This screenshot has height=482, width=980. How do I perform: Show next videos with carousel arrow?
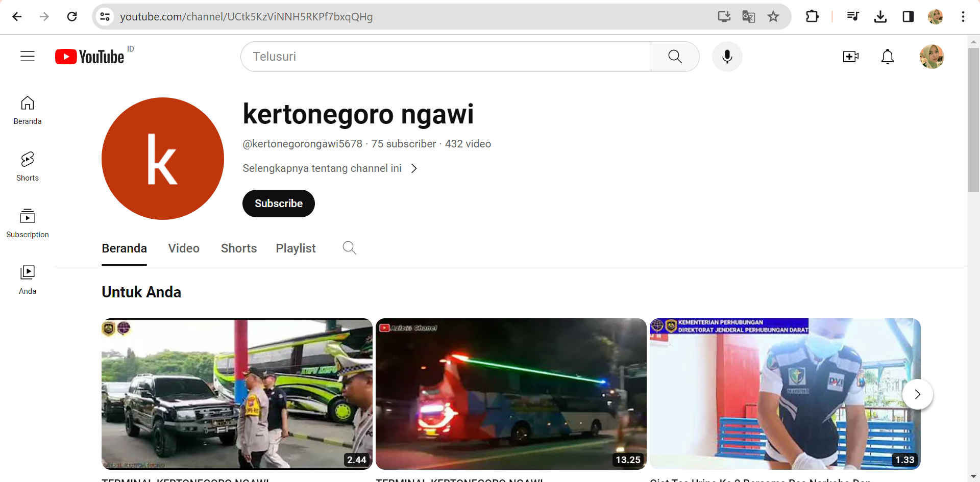click(917, 394)
